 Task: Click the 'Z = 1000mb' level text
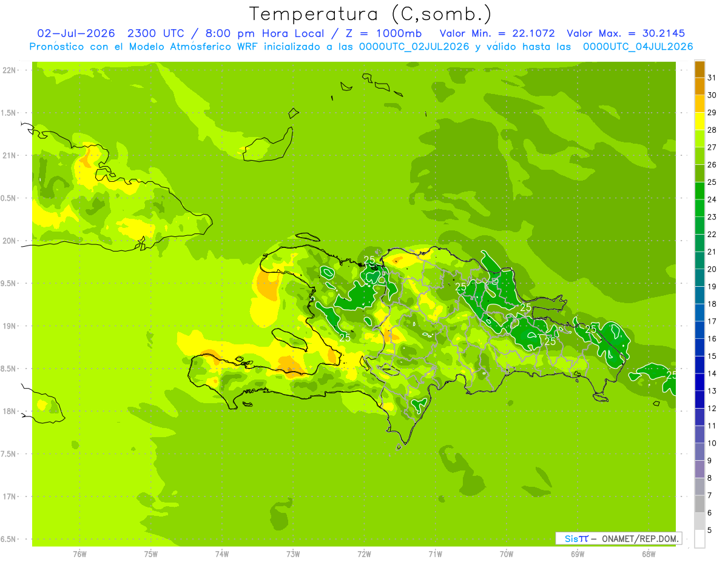point(382,33)
